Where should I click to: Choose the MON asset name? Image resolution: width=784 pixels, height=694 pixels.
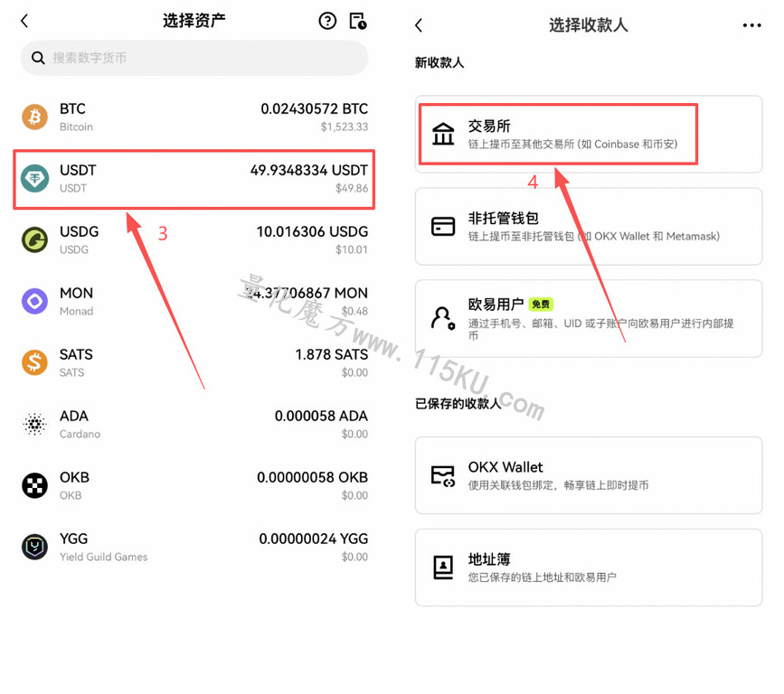76,294
